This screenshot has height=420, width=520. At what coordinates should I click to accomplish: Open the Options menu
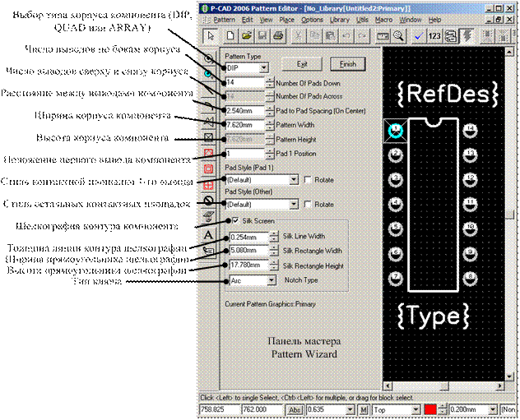pyautogui.click(x=312, y=20)
